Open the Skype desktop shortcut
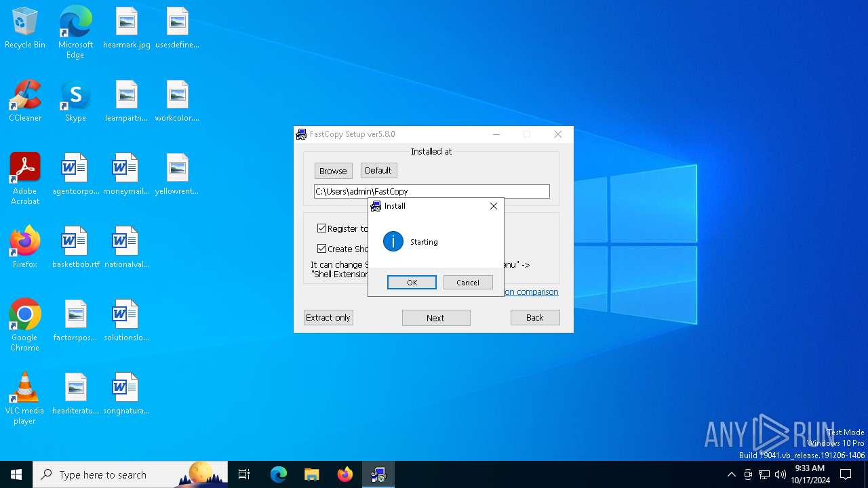Screen dimensions: 868x488 click(75, 102)
